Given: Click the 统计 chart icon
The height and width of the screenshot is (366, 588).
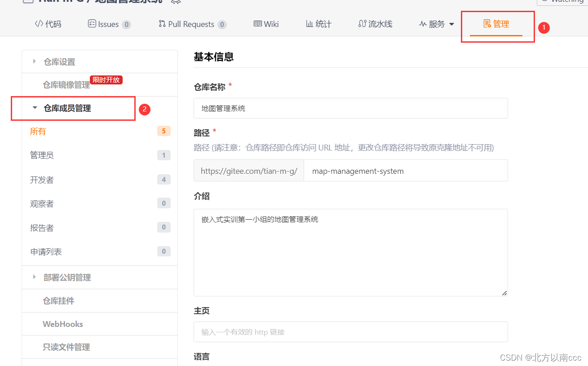Looking at the screenshot, I should pyautogui.click(x=309, y=24).
